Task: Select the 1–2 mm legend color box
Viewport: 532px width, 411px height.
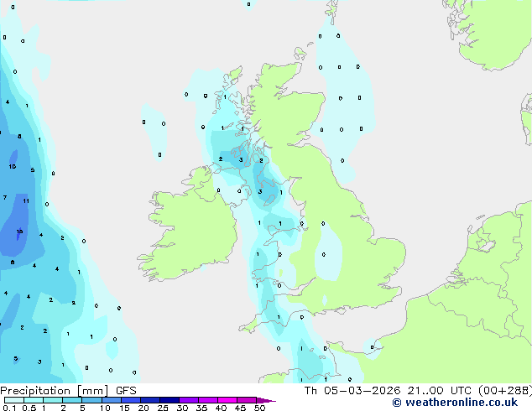Action: (x=53, y=400)
